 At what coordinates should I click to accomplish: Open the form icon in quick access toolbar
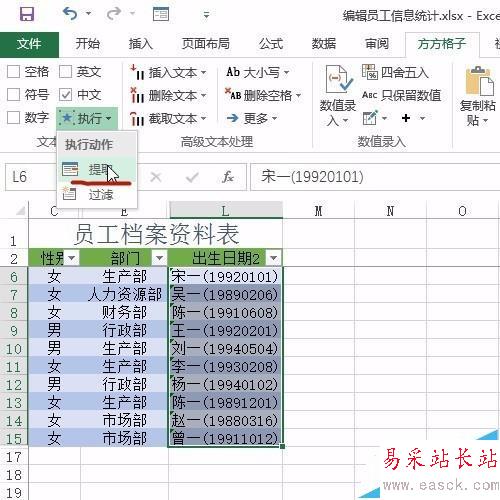pos(161,14)
